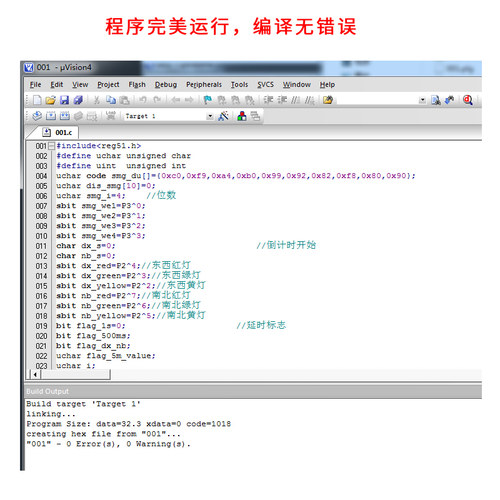Redo the last edit

tap(157, 100)
